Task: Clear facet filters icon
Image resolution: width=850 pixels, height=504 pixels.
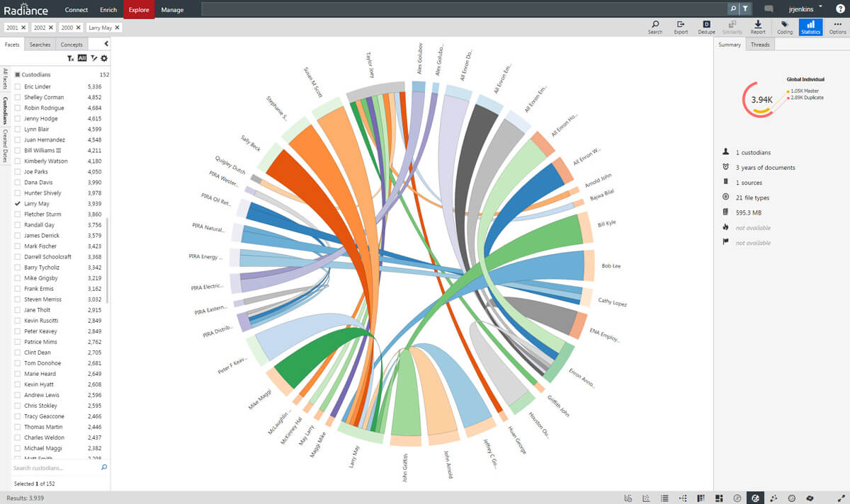Action: [x=71, y=58]
